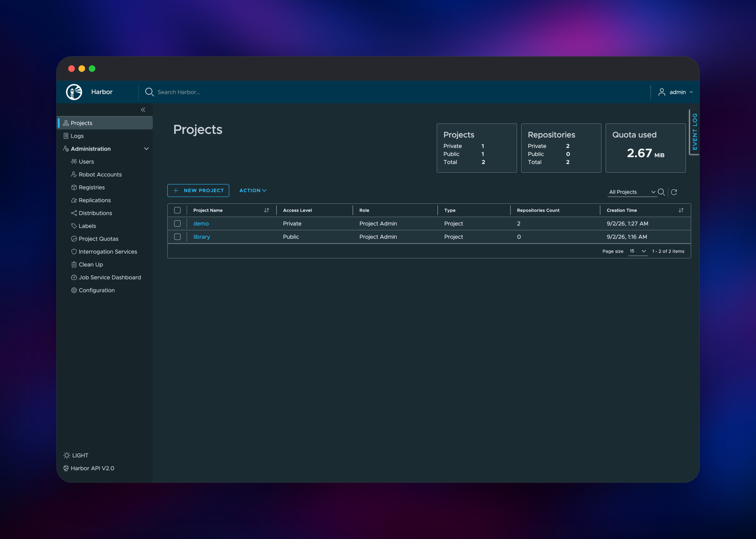756x539 pixels.
Task: Click the search magnifier icon in header
Action: click(x=149, y=92)
